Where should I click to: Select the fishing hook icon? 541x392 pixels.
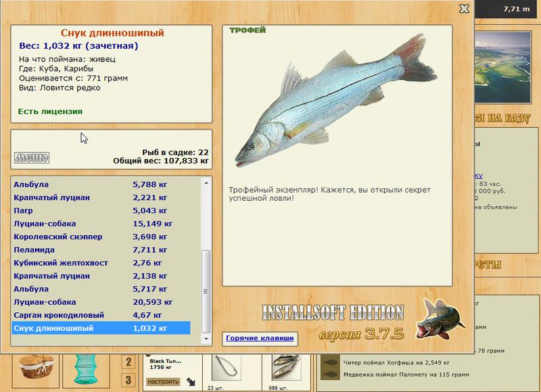pos(227,369)
